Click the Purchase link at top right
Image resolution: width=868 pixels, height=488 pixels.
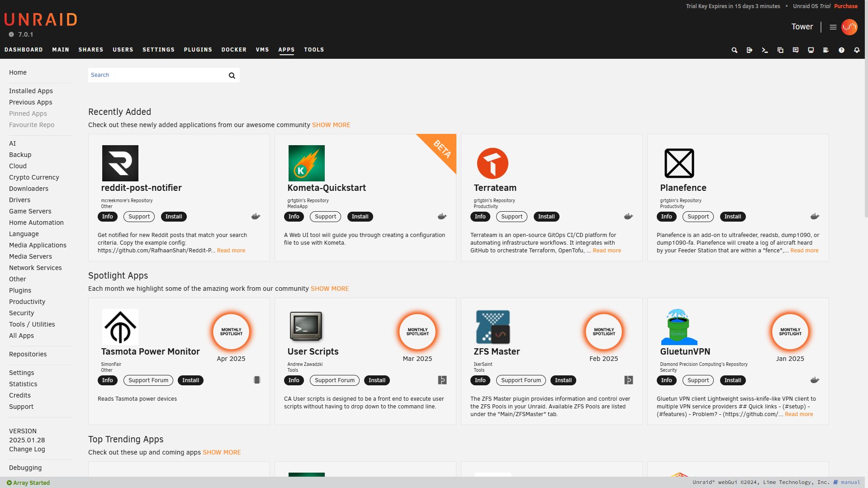coord(846,6)
